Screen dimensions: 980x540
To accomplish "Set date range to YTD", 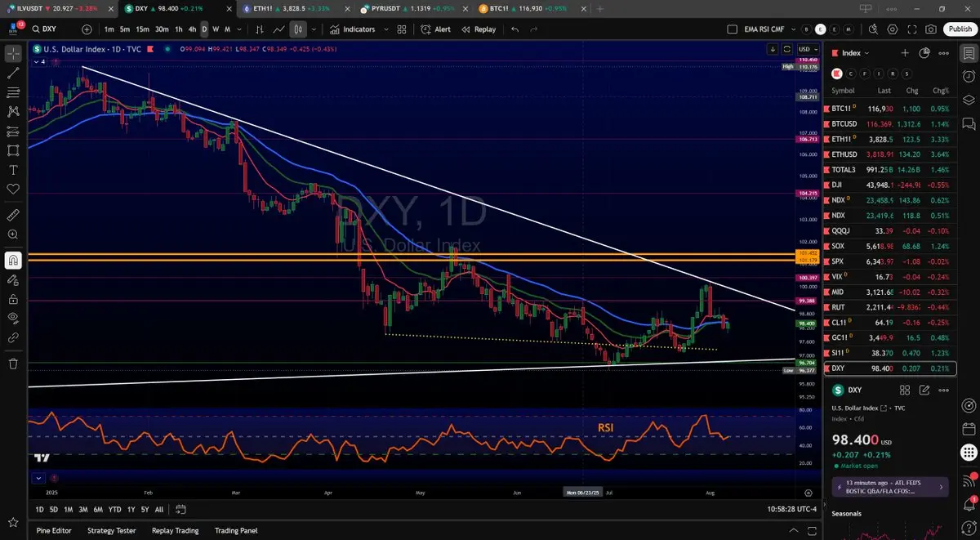I will click(114, 509).
